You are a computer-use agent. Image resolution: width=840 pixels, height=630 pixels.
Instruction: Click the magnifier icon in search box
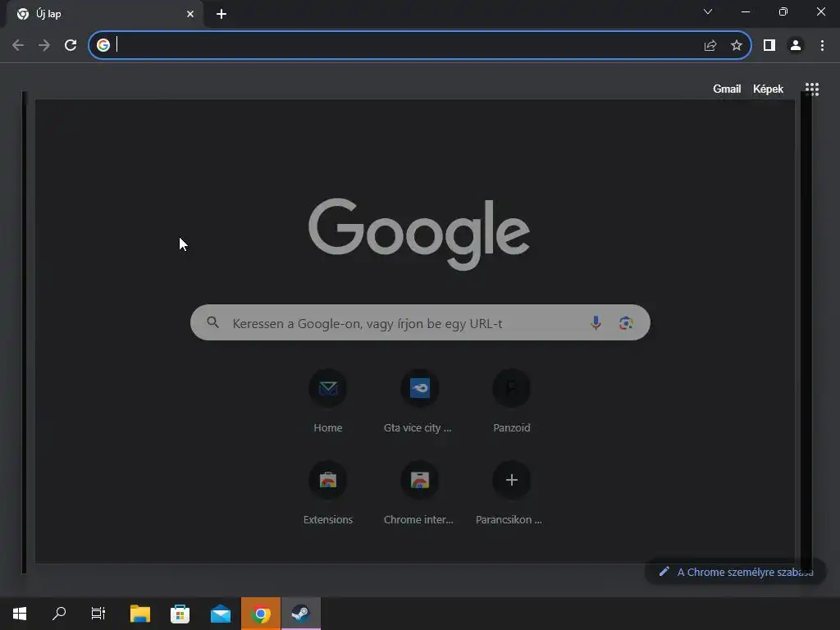(x=212, y=322)
